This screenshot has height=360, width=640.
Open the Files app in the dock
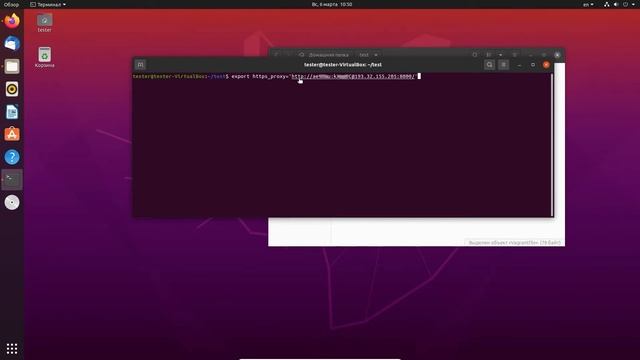pos(12,66)
